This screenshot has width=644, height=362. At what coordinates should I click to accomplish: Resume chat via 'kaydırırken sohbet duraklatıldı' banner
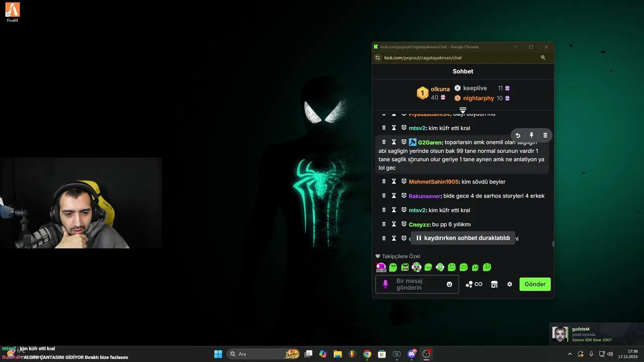click(463, 238)
